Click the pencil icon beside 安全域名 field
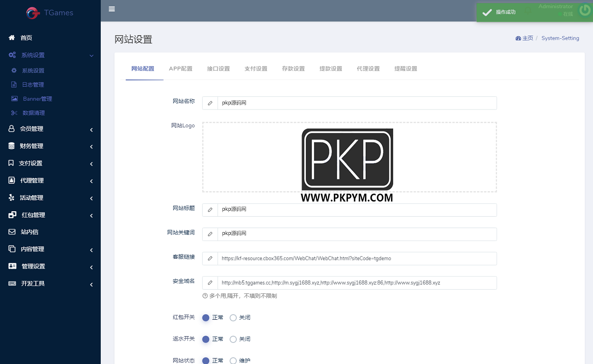Viewport: 593px width, 364px height. tap(210, 283)
